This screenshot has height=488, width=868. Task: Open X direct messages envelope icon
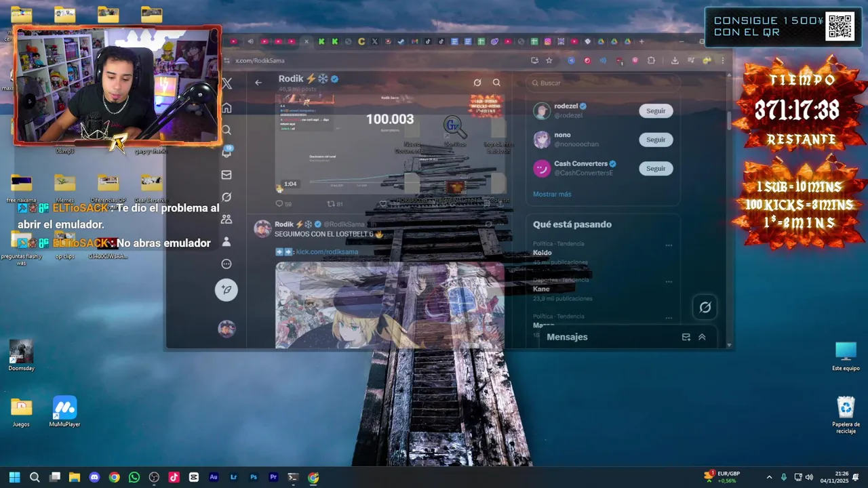226,175
